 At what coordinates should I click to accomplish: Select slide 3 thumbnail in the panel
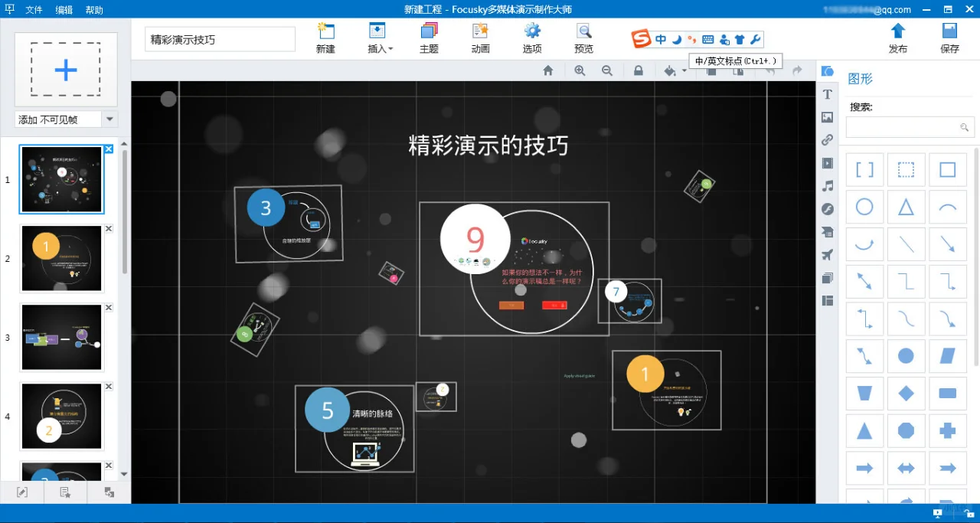coord(61,337)
